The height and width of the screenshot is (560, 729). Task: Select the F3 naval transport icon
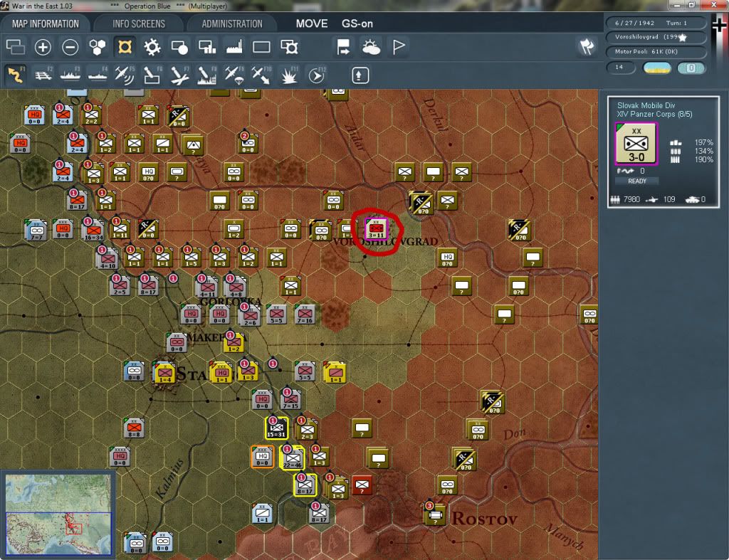point(70,75)
